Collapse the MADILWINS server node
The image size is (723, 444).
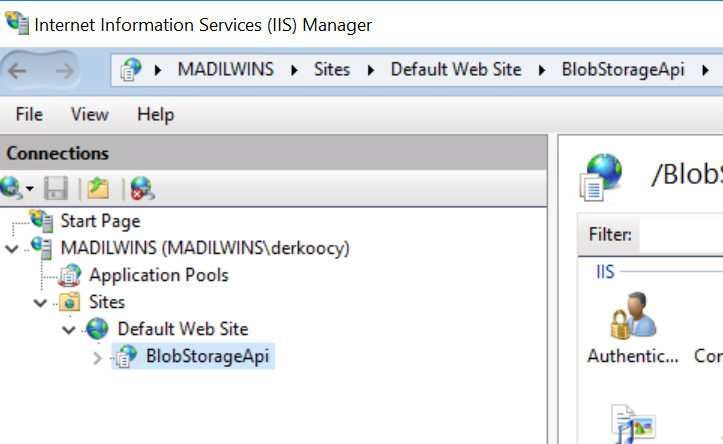pos(12,248)
